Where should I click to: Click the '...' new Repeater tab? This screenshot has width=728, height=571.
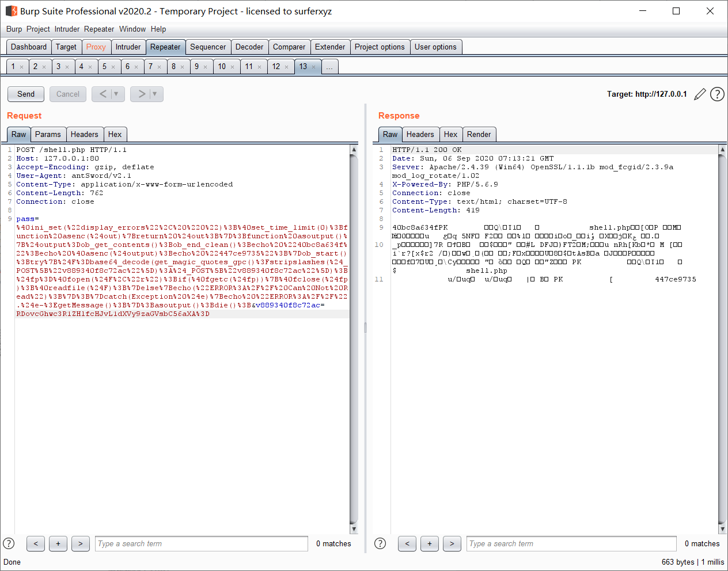click(x=329, y=67)
